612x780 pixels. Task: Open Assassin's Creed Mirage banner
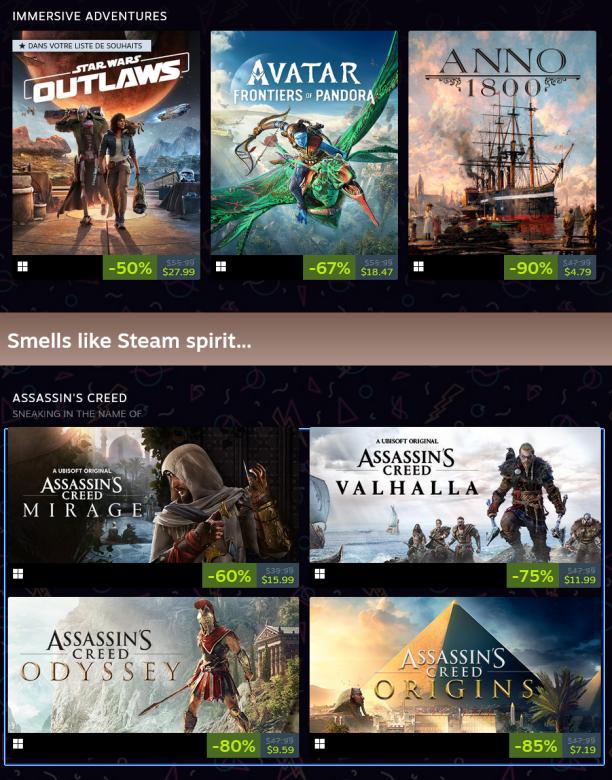pyautogui.click(x=153, y=495)
